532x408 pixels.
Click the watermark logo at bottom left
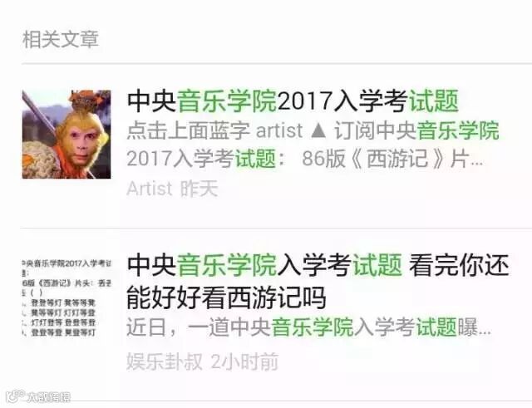(39, 397)
